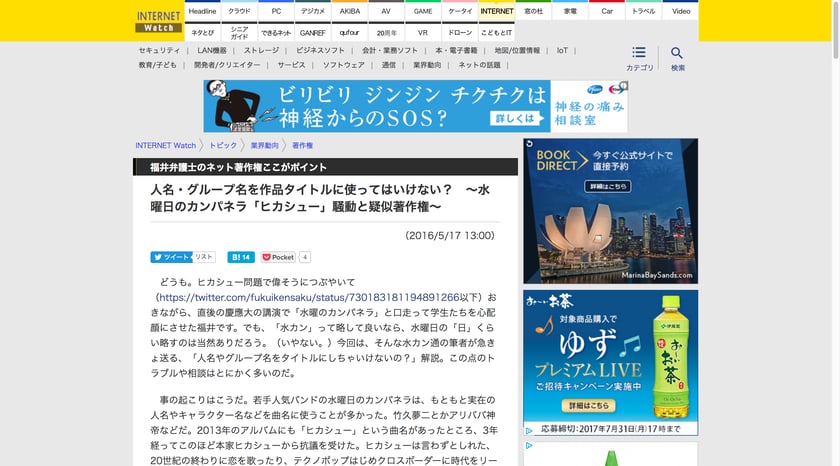Image resolution: width=840 pixels, height=466 pixels.
Task: Go to ソフトウェア category
Action: point(343,65)
